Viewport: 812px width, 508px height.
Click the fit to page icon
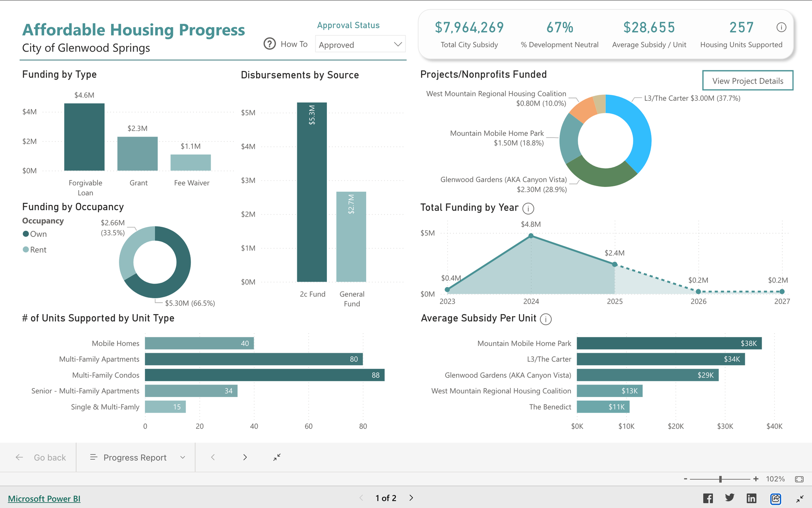point(799,479)
